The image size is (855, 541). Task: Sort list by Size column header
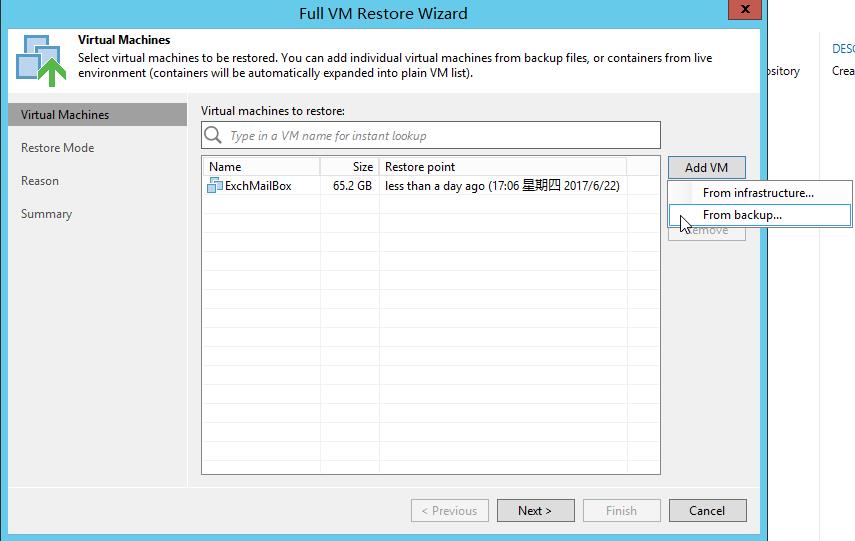click(x=350, y=167)
